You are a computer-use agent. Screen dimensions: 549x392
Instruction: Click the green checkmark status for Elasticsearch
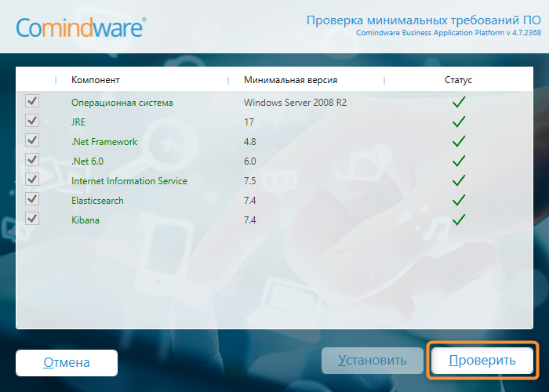458,200
